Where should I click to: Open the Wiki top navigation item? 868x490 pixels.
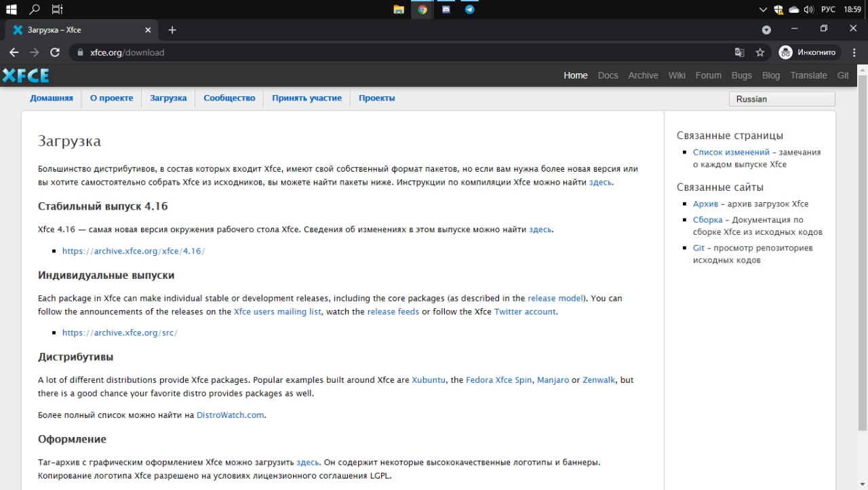(x=677, y=75)
